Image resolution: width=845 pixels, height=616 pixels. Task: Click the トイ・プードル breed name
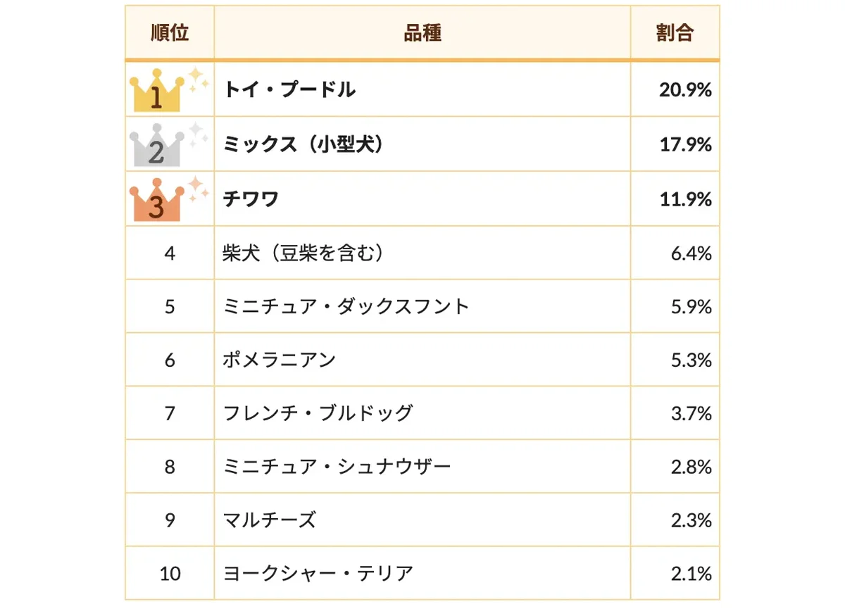tap(289, 90)
